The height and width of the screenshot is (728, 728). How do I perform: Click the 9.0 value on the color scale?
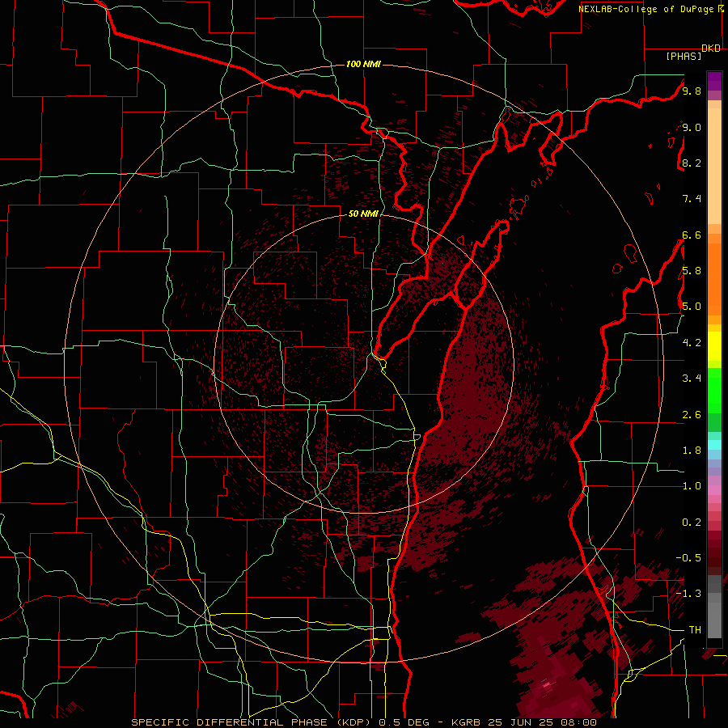point(692,127)
